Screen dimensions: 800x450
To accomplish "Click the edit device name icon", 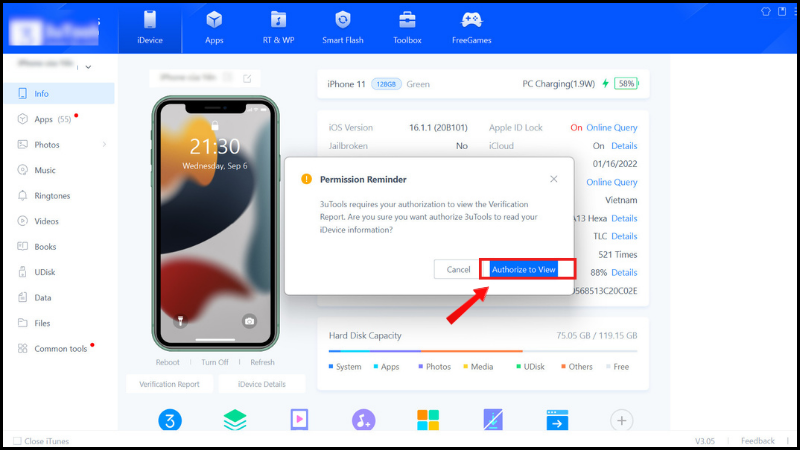I will coord(247,79).
